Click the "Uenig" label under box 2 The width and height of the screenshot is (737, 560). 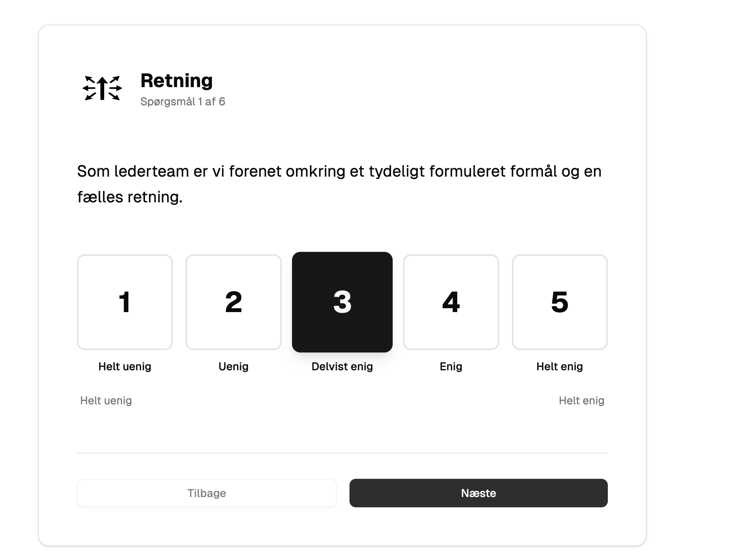(233, 366)
